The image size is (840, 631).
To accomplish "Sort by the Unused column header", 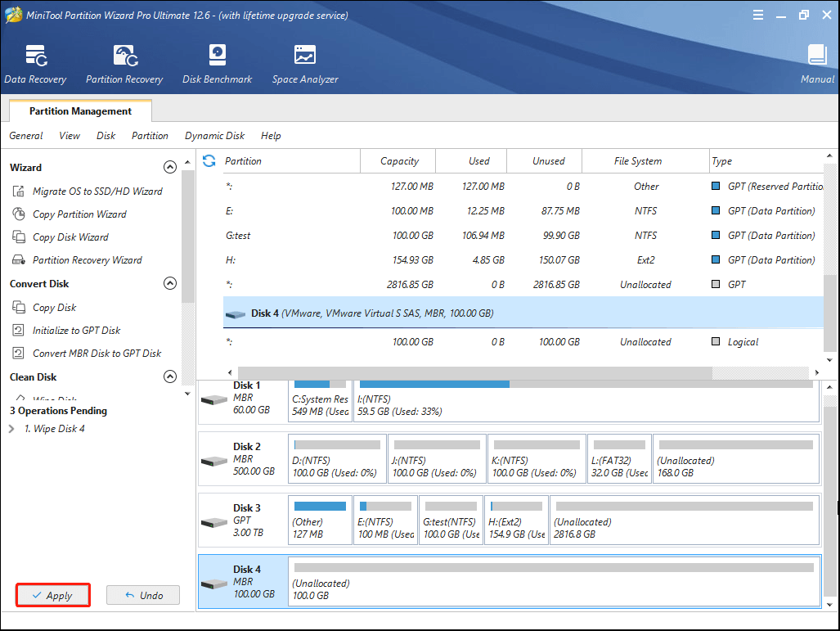I will pyautogui.click(x=544, y=161).
